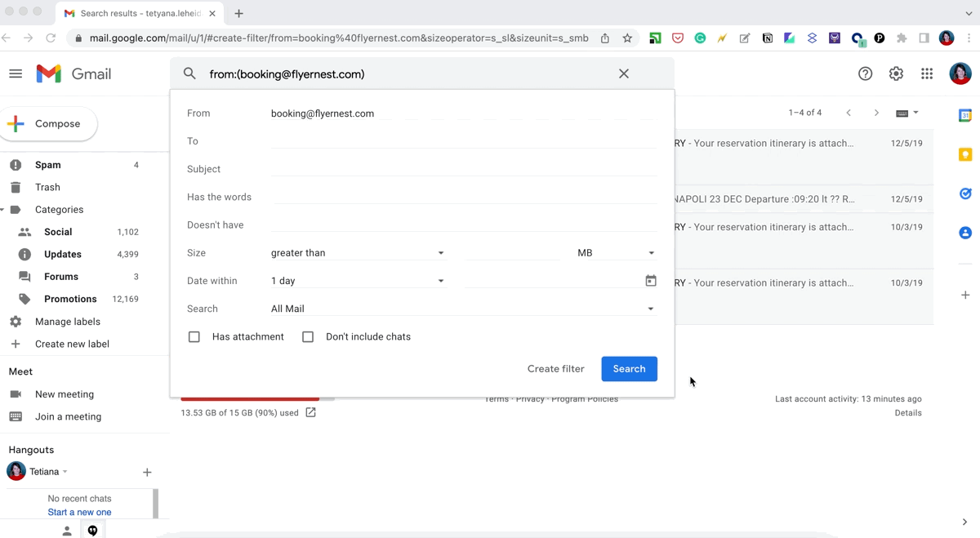The width and height of the screenshot is (980, 538).
Task: Click the Create filter button
Action: pos(556,369)
